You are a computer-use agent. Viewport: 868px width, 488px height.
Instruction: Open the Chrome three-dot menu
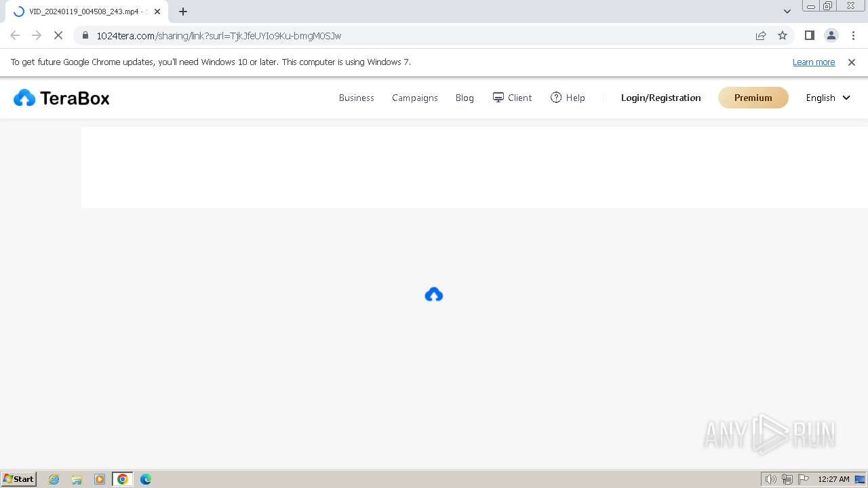tap(853, 35)
